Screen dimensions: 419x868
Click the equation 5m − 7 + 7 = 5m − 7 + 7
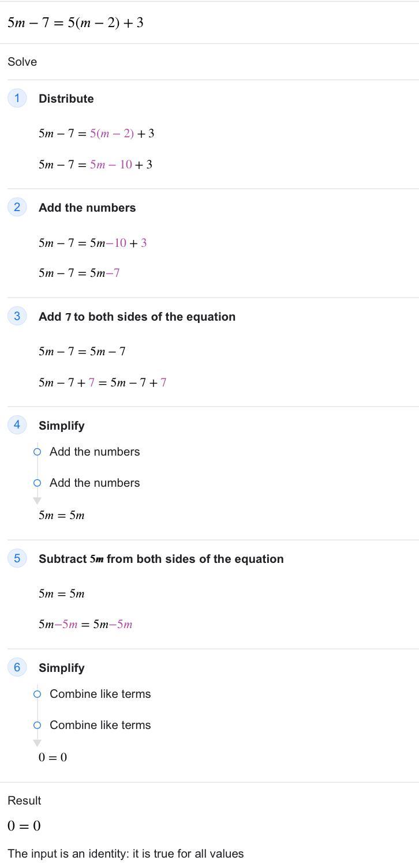(102, 383)
